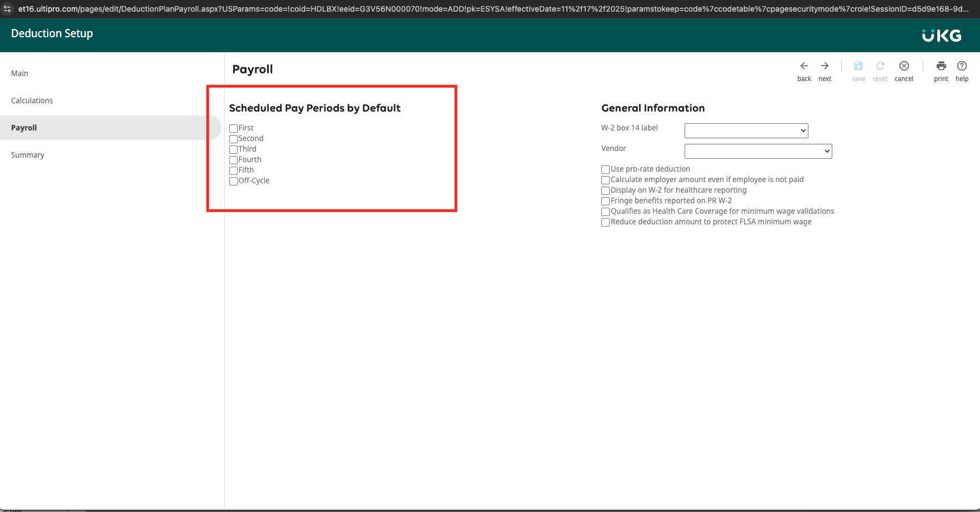980x512 pixels.
Task: Click the browser URL address field
Action: point(493,9)
